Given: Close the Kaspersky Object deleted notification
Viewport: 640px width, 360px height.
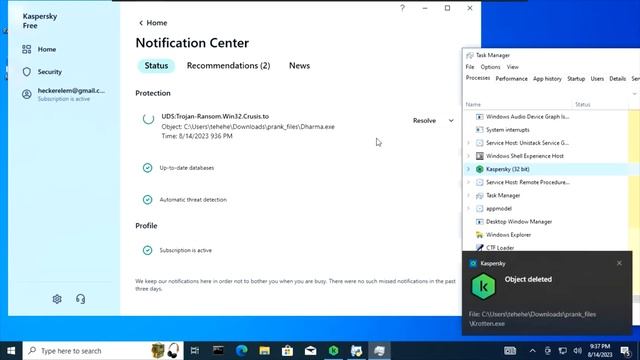Looking at the screenshot, I should tap(619, 263).
